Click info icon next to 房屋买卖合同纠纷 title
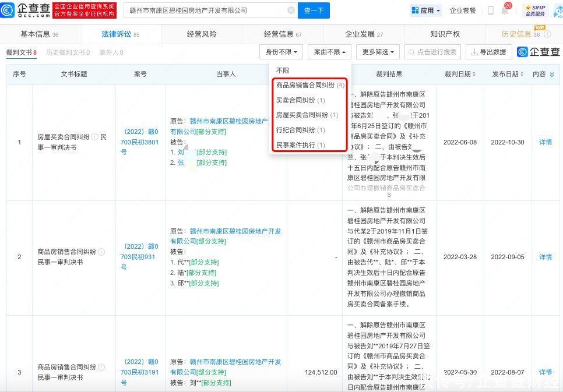The width and height of the screenshot is (563, 392). click(94, 137)
